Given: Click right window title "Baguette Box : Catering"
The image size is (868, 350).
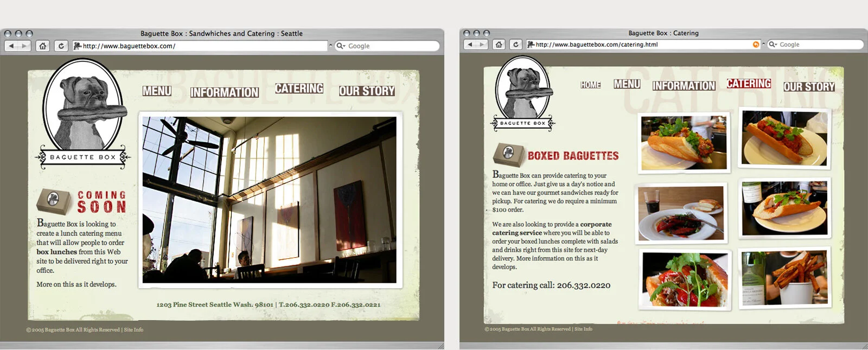Looking at the screenshot, I should click(x=663, y=33).
